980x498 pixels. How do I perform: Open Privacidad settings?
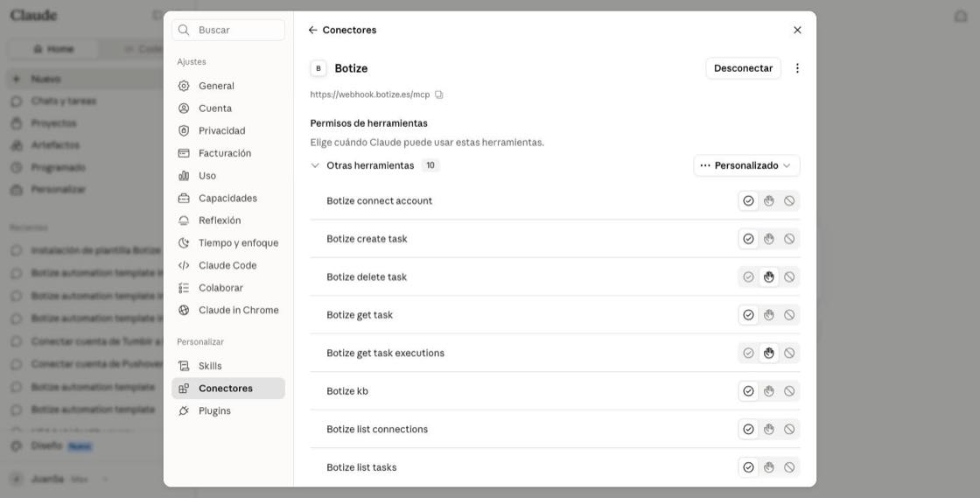228,130
